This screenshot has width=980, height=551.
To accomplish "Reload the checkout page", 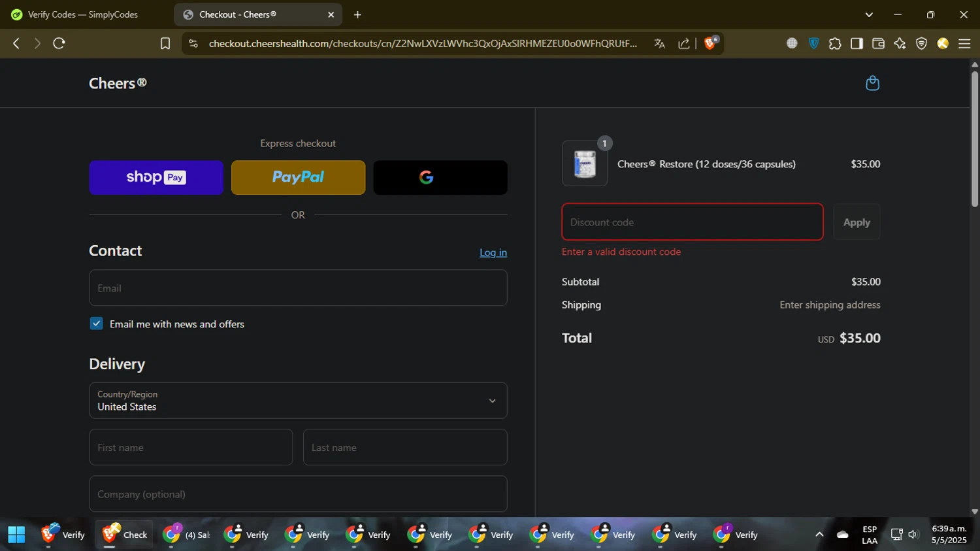I will (59, 43).
